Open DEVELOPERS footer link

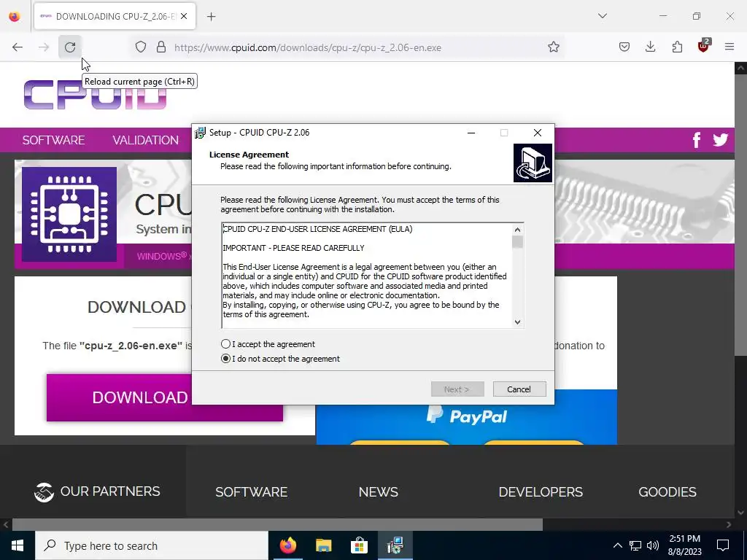pos(541,492)
